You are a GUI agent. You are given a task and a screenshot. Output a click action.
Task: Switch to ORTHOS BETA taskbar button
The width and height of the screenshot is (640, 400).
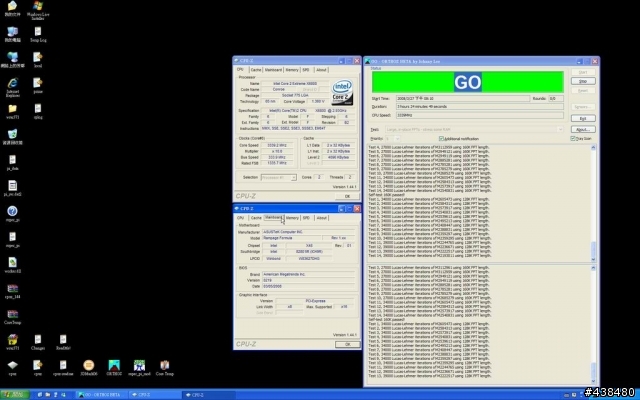[x=102, y=395]
